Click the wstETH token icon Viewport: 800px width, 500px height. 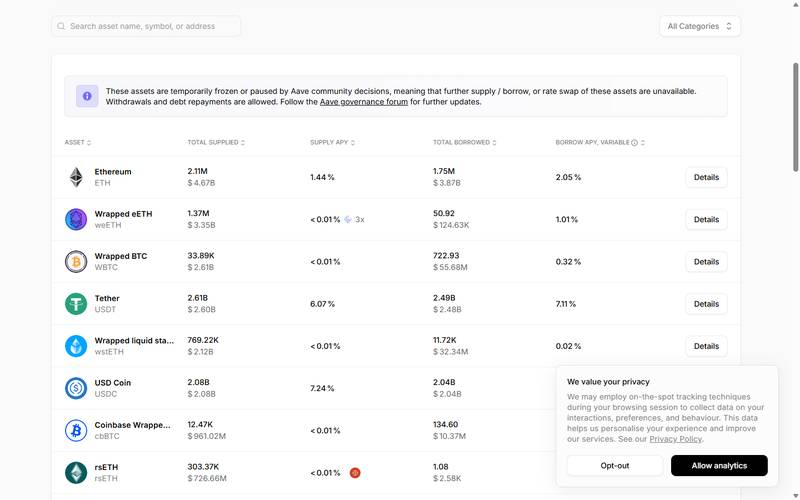pos(76,346)
